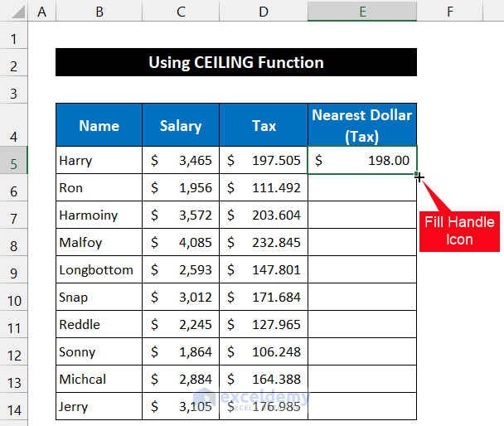504x426 pixels.
Task: Select column D header
Action: (264, 12)
